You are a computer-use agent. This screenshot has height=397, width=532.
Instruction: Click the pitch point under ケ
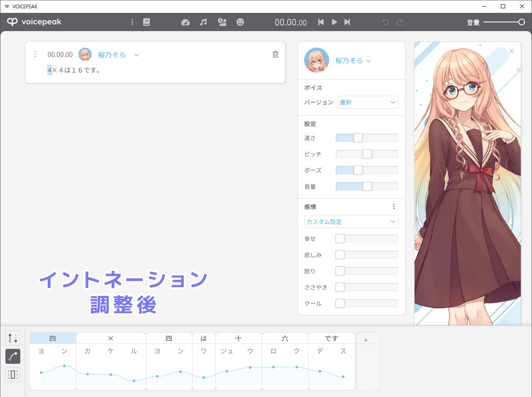111,375
